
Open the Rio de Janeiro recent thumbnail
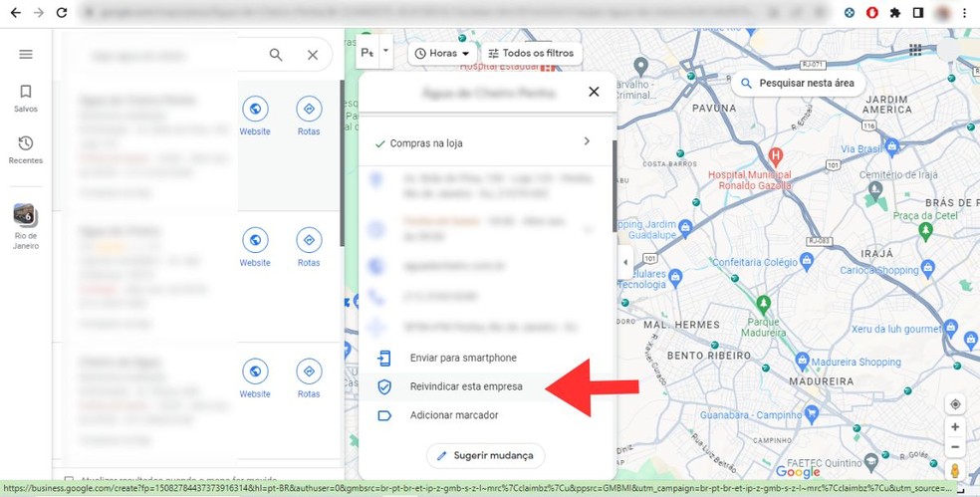26,226
